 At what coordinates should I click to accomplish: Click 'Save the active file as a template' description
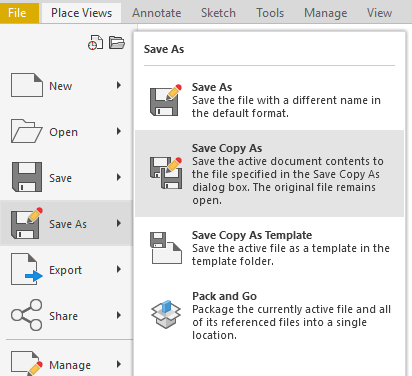(x=291, y=255)
